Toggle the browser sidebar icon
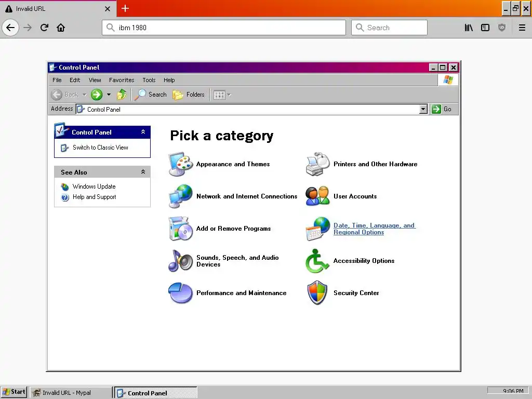532x399 pixels. click(x=485, y=28)
